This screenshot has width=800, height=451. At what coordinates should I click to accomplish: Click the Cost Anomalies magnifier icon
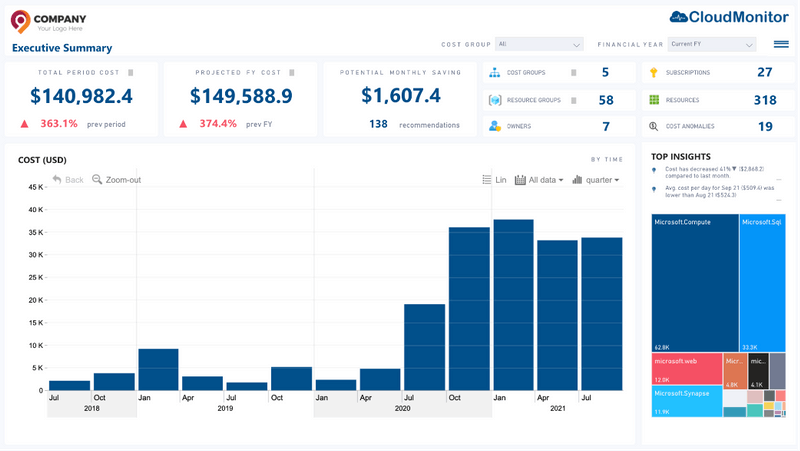(653, 126)
